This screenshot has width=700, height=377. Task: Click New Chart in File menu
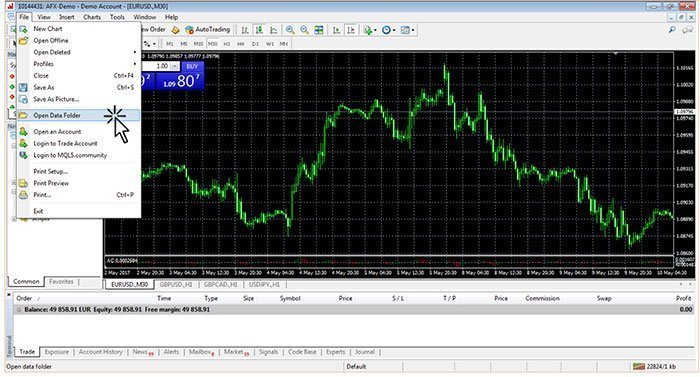[79, 29]
